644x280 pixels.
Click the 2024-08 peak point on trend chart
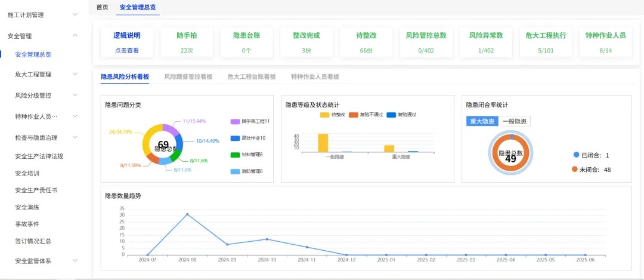pyautogui.click(x=187, y=214)
